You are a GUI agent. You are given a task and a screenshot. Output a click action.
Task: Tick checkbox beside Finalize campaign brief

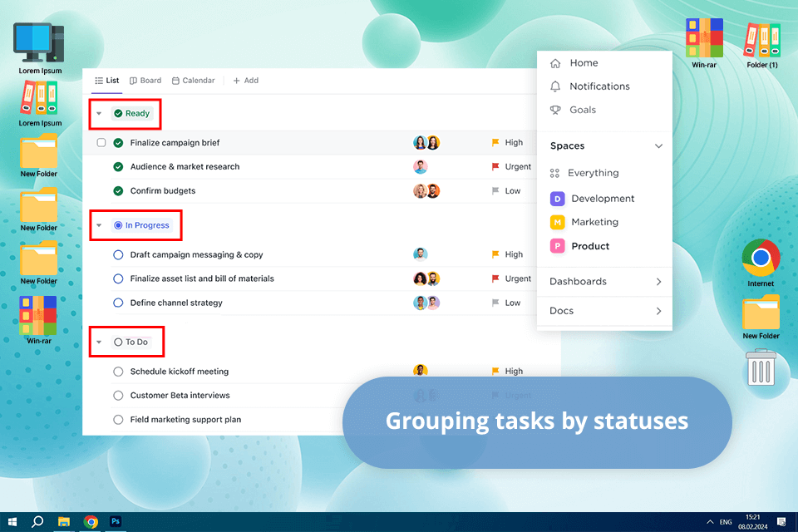(101, 142)
